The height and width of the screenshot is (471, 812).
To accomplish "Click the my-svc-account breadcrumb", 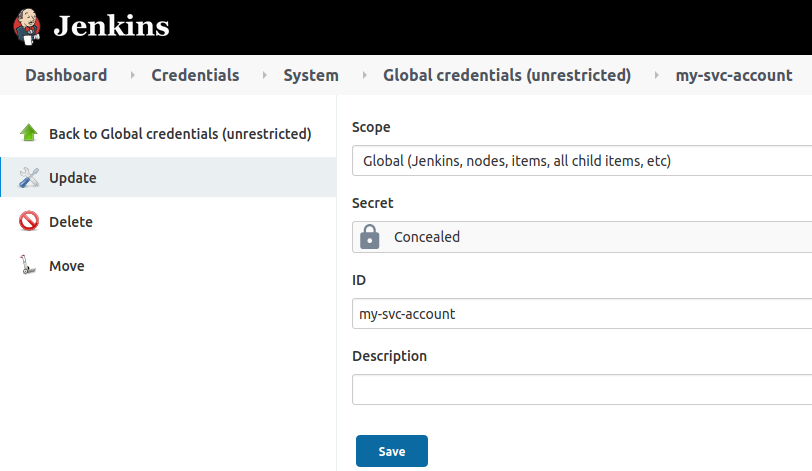I will pos(734,75).
